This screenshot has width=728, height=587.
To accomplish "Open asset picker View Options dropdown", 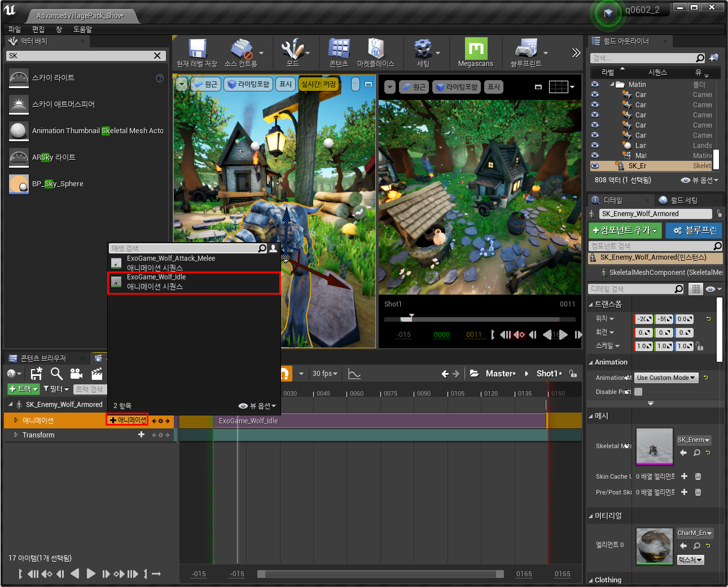I will [x=257, y=406].
